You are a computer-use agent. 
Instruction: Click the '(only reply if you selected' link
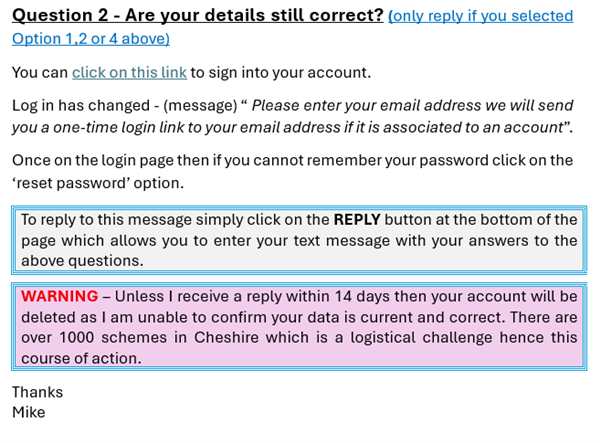(x=480, y=16)
